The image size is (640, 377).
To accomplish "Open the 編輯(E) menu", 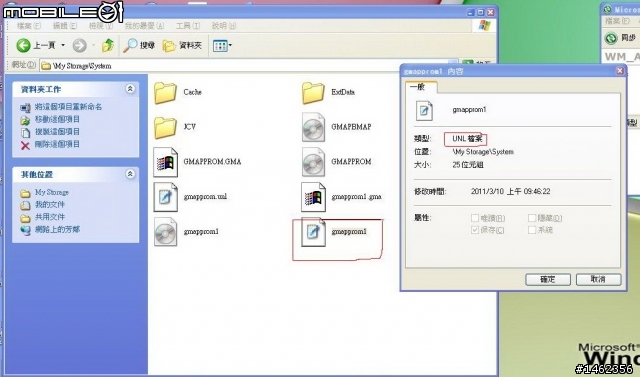I will coord(64,26).
